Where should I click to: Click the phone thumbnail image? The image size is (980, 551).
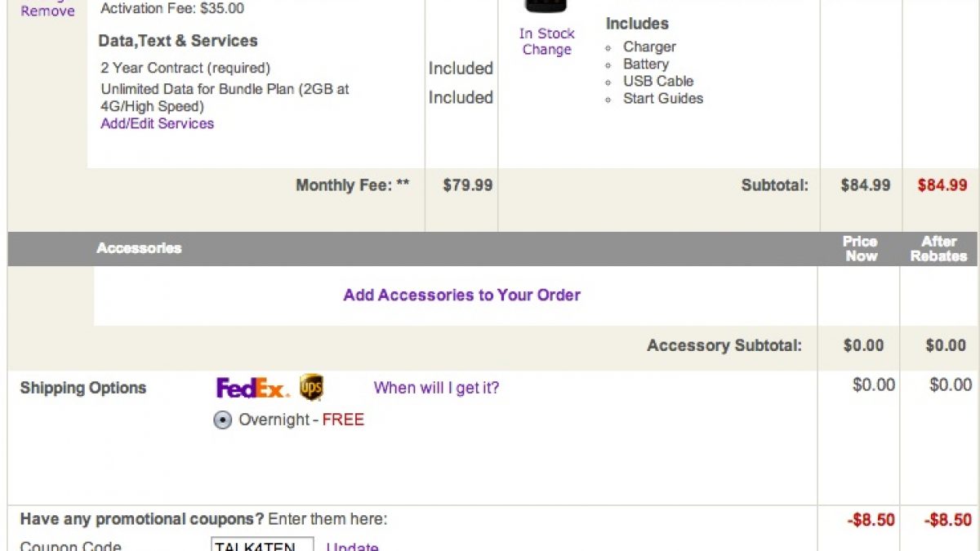(x=546, y=7)
